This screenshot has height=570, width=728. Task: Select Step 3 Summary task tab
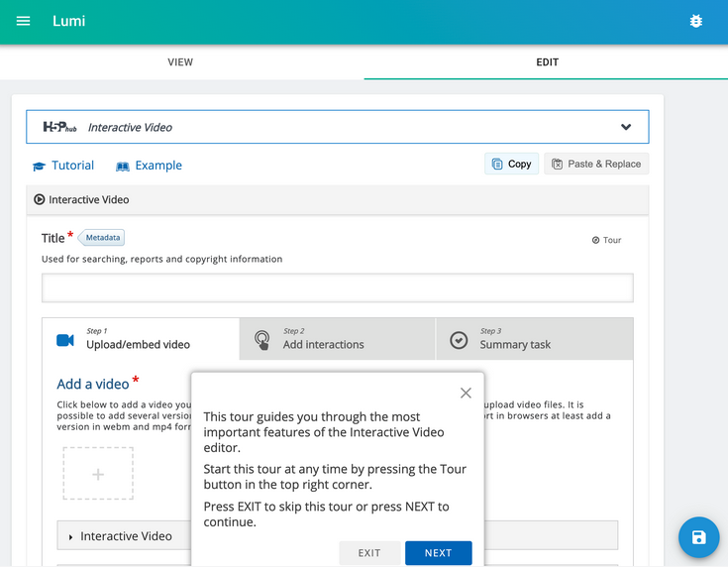coord(535,339)
